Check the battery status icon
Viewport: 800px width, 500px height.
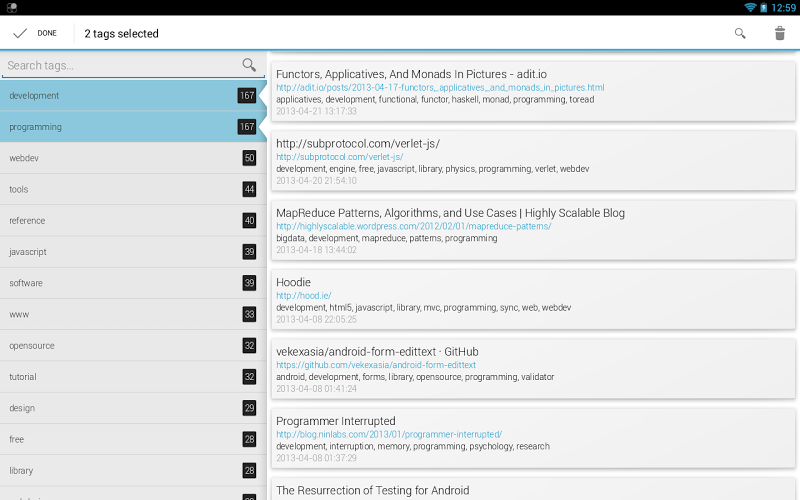coord(763,7)
